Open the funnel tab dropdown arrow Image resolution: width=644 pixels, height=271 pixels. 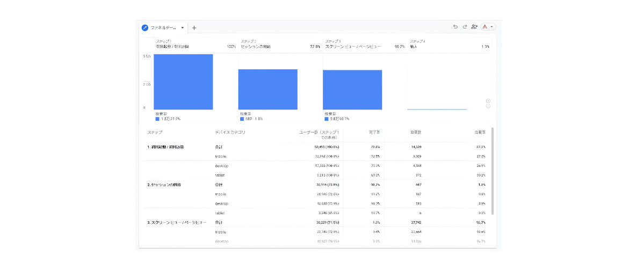coord(182,28)
